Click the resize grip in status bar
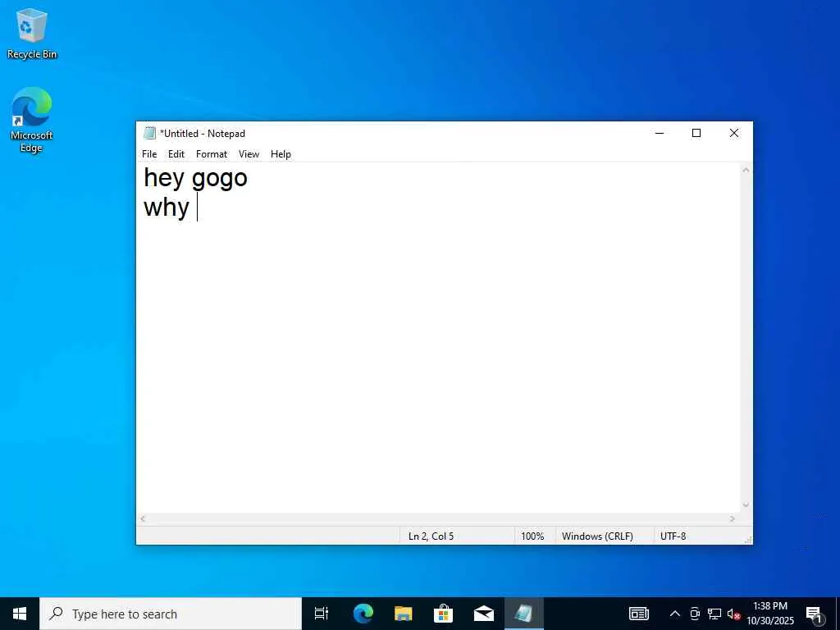 pos(748,540)
